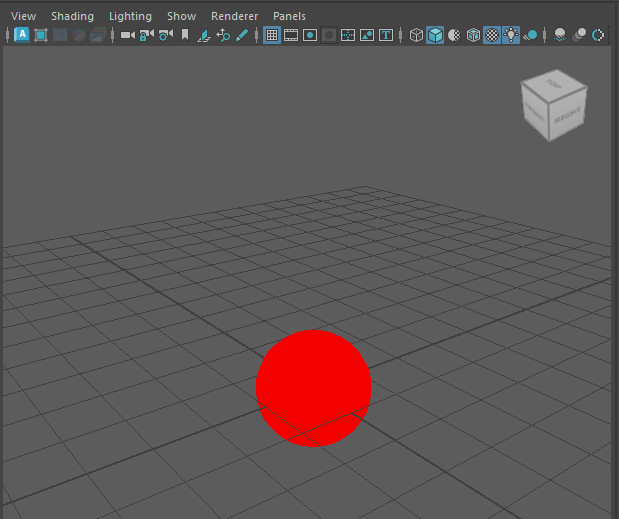Switch to Wireframe display cube icon
The image size is (619, 519).
click(416, 35)
